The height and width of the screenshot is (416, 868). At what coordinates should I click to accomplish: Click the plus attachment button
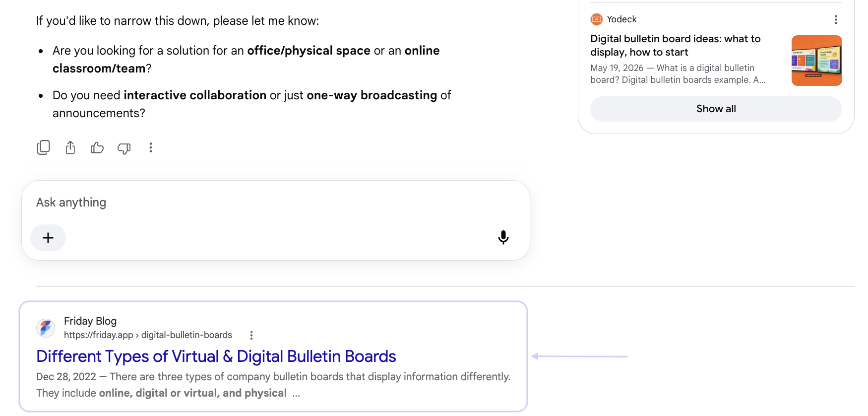pyautogui.click(x=48, y=238)
